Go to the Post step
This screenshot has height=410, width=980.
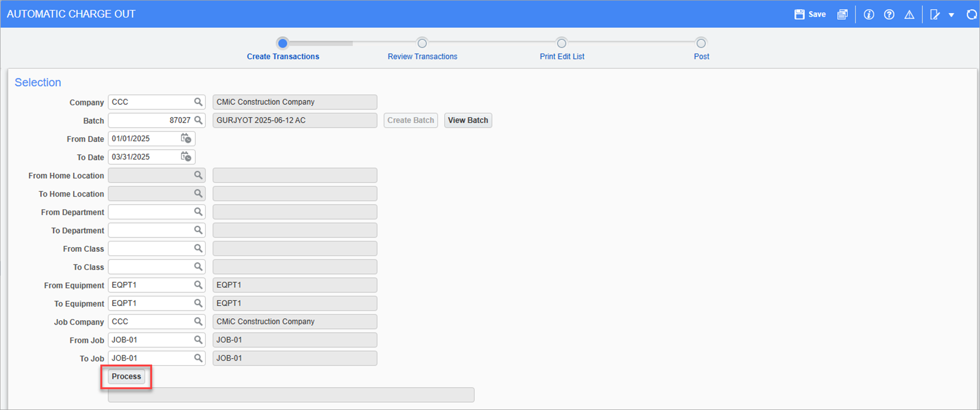[702, 50]
